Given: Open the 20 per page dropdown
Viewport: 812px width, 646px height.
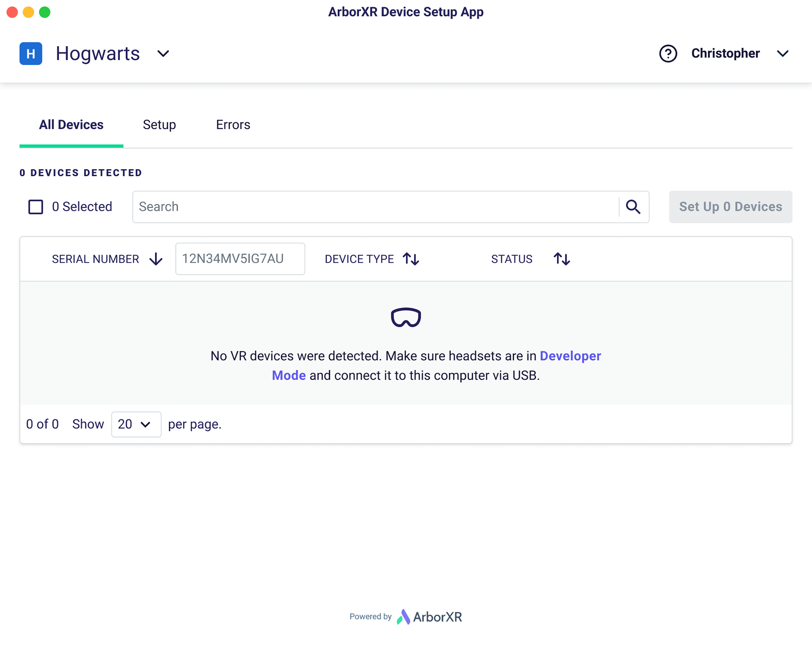Looking at the screenshot, I should coord(136,424).
